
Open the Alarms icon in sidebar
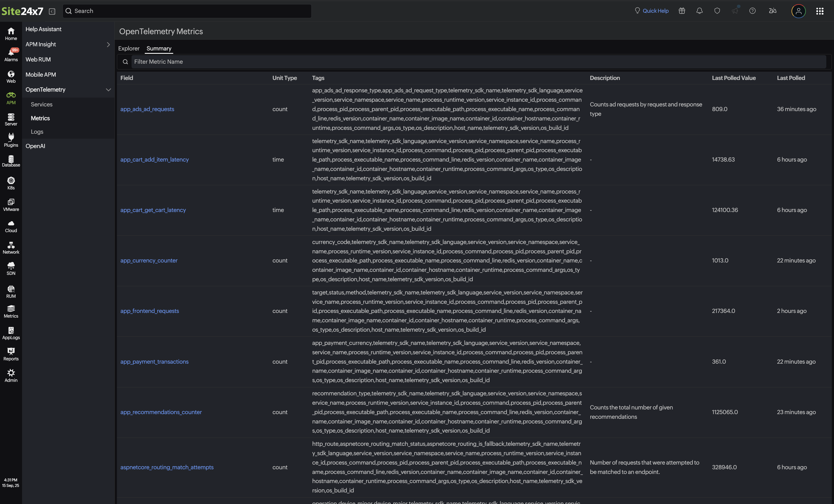[x=11, y=54]
